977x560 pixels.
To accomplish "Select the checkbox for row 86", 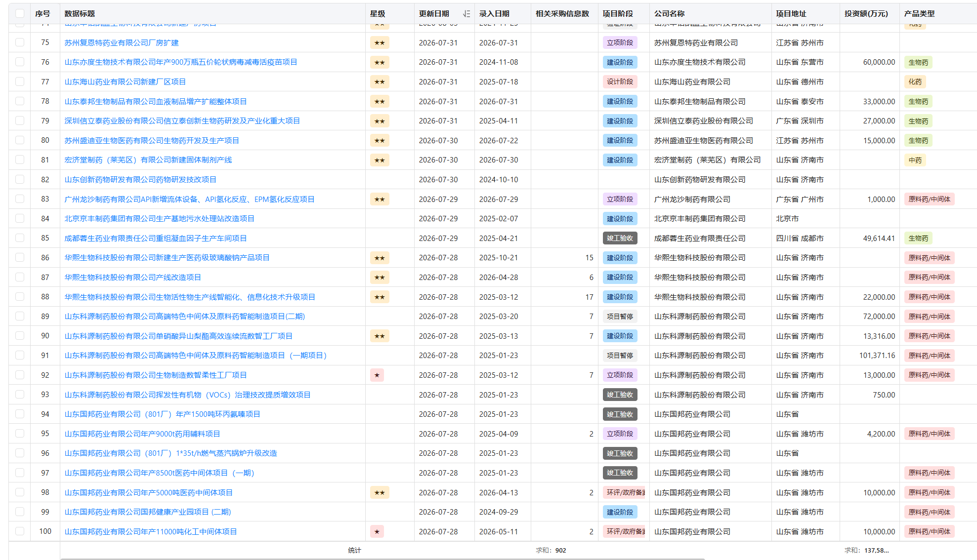I will 20,257.
